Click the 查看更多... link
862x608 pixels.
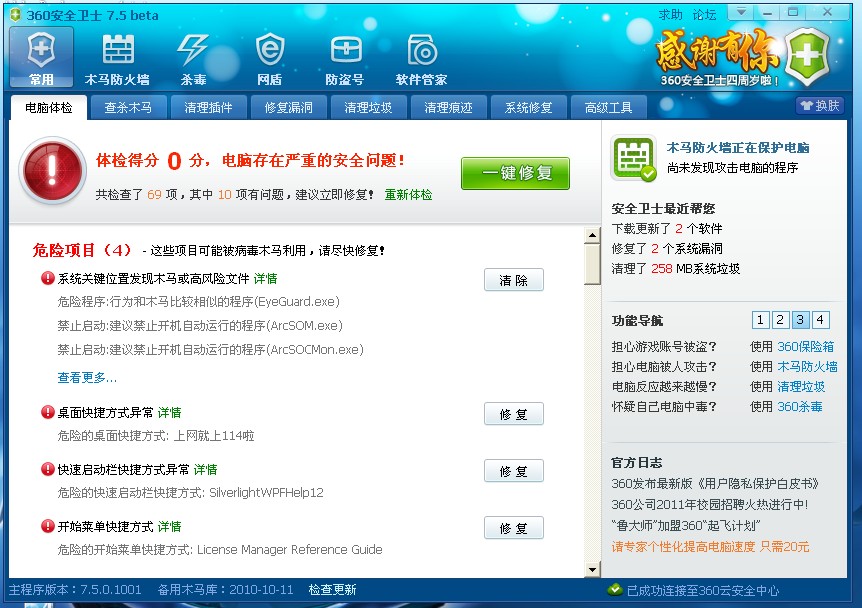coord(87,378)
